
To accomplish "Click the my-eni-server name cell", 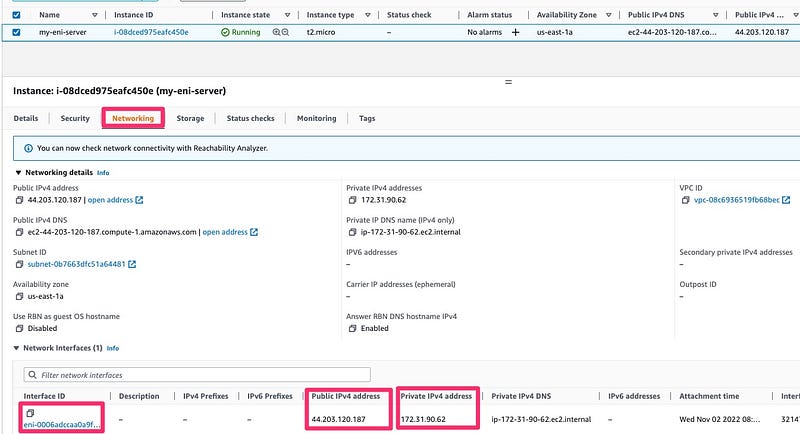I will point(63,32).
